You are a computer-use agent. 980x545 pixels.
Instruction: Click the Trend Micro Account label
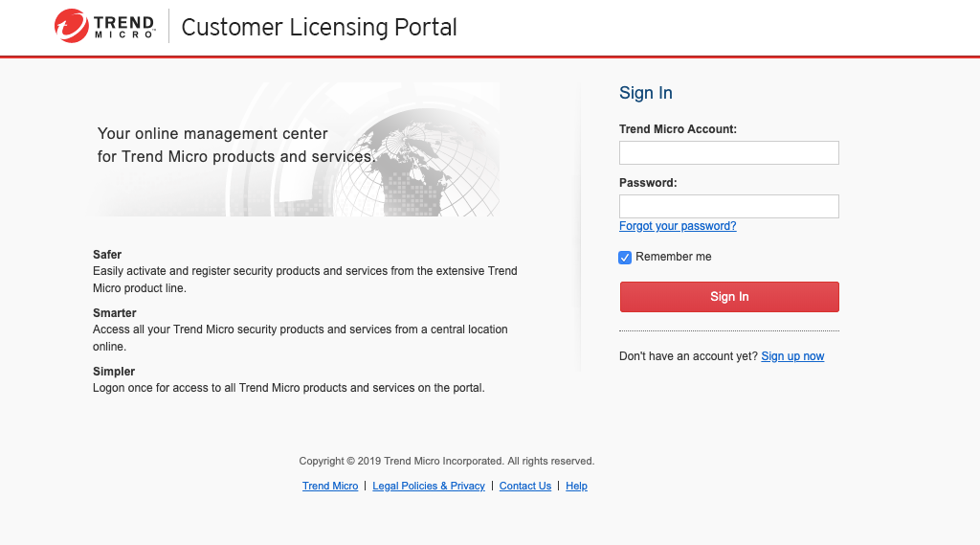coord(678,129)
